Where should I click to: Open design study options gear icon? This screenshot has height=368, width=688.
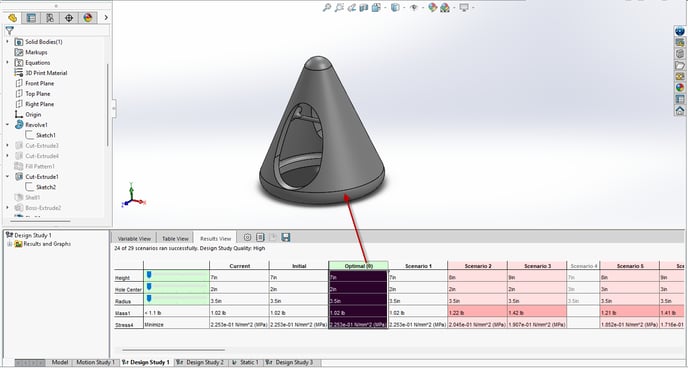click(247, 237)
